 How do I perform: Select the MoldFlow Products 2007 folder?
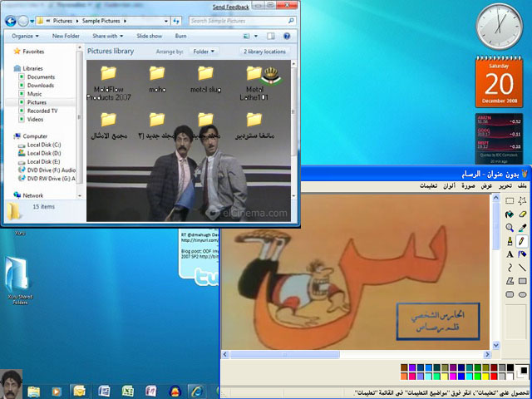(109, 83)
